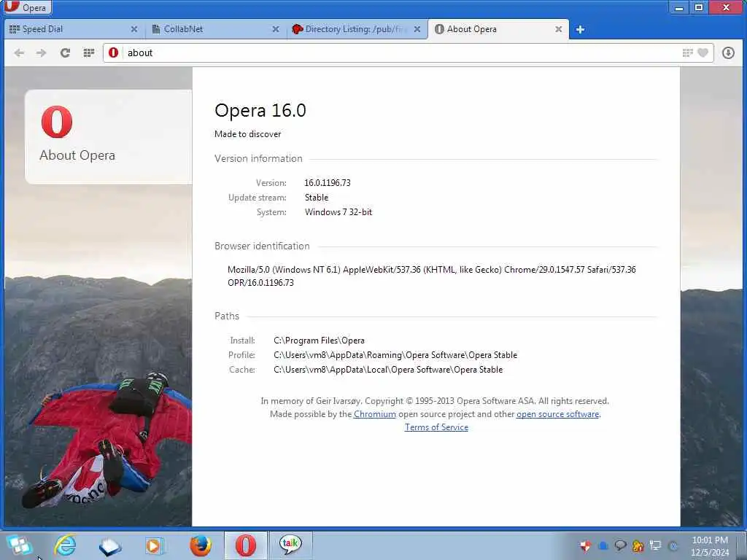This screenshot has width=747, height=560.
Task: Switch to the CollabNet tab
Action: (x=215, y=29)
